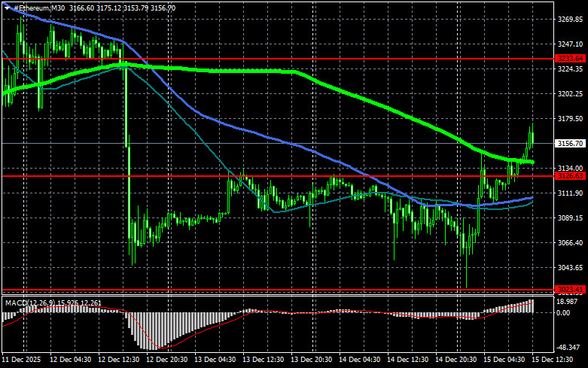Click the MACD scale value 0.00
The width and height of the screenshot is (588, 368).
[563, 312]
